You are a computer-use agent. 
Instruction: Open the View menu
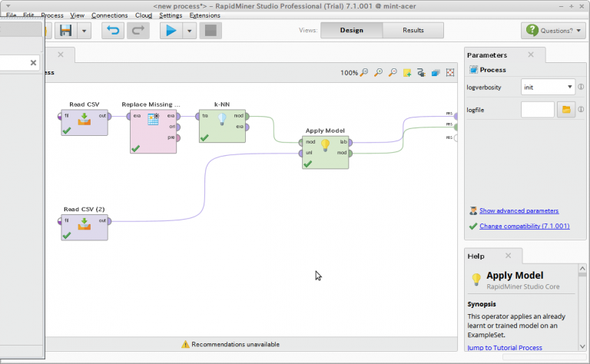coord(77,15)
